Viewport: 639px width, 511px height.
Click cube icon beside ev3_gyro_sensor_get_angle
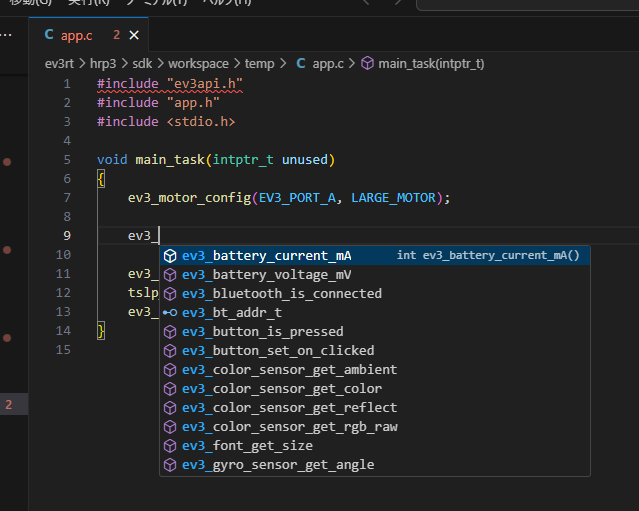(170, 465)
